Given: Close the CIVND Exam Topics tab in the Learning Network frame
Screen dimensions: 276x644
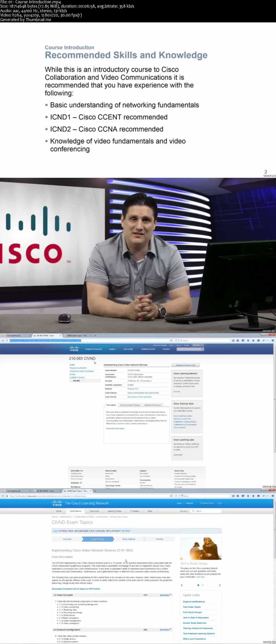Looking at the screenshot, I should pyautogui.click(x=90, y=491).
